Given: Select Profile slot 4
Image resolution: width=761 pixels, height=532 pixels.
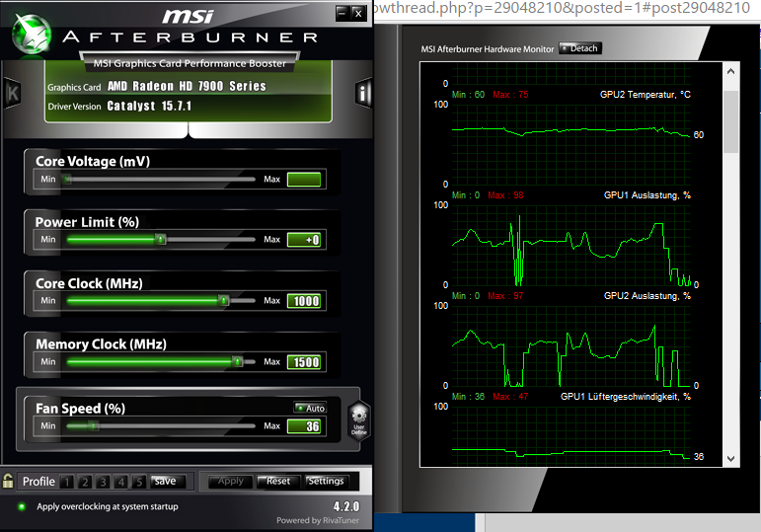Looking at the screenshot, I should tap(121, 482).
